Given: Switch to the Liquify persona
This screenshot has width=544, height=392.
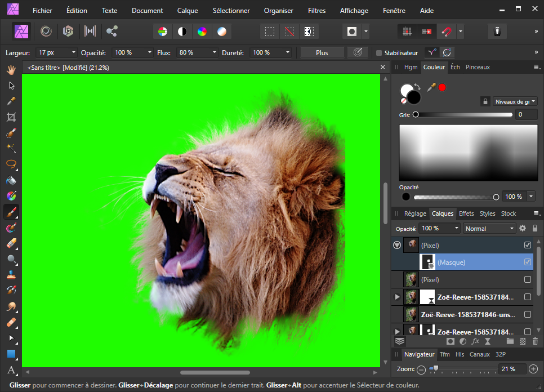Looking at the screenshot, I should [x=46, y=31].
